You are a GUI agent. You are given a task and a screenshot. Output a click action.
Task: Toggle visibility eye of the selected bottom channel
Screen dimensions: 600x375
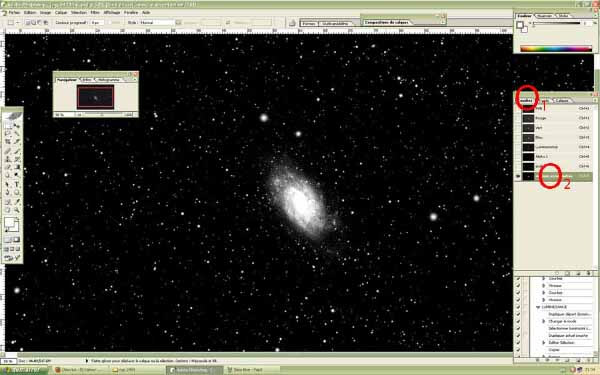click(x=518, y=176)
